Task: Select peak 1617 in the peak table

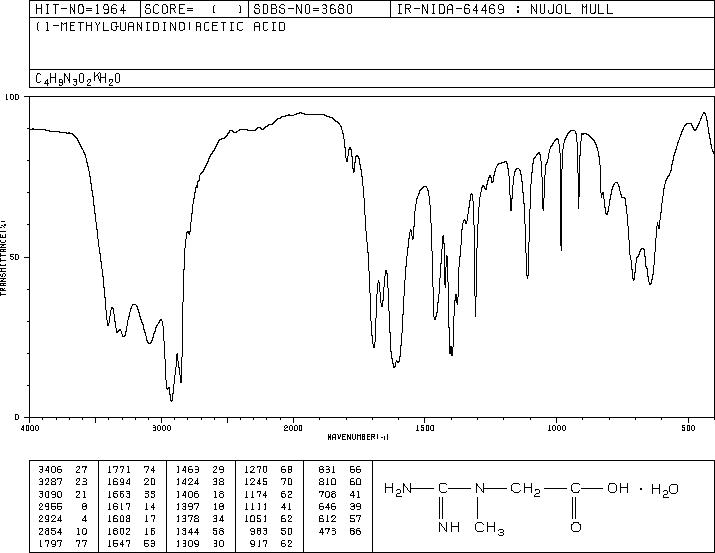Action: tap(119, 506)
